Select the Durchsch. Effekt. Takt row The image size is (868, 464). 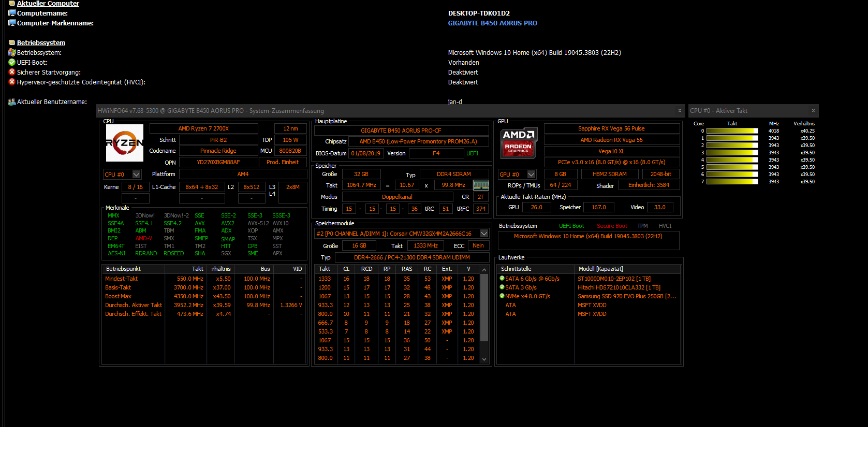tap(204, 314)
